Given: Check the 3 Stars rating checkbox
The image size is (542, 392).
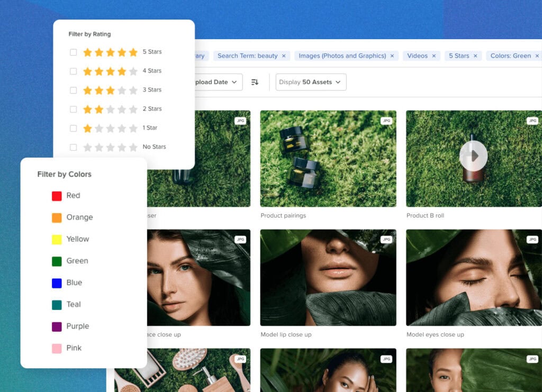Looking at the screenshot, I should point(73,89).
